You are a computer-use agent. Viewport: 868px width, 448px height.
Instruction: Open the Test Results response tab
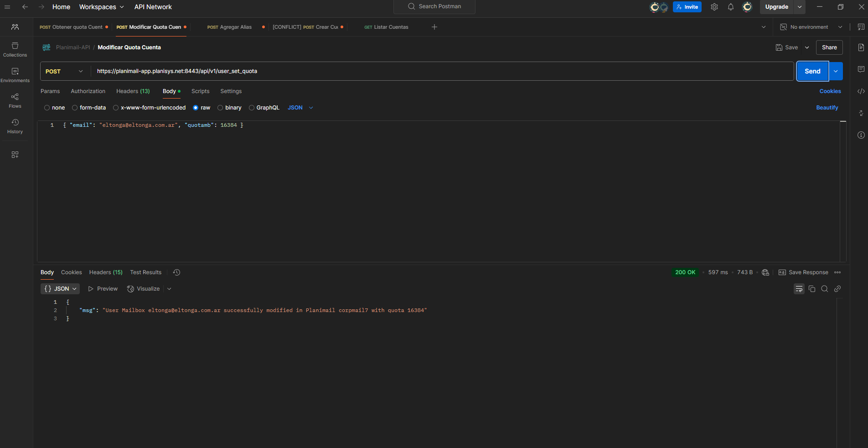click(146, 272)
